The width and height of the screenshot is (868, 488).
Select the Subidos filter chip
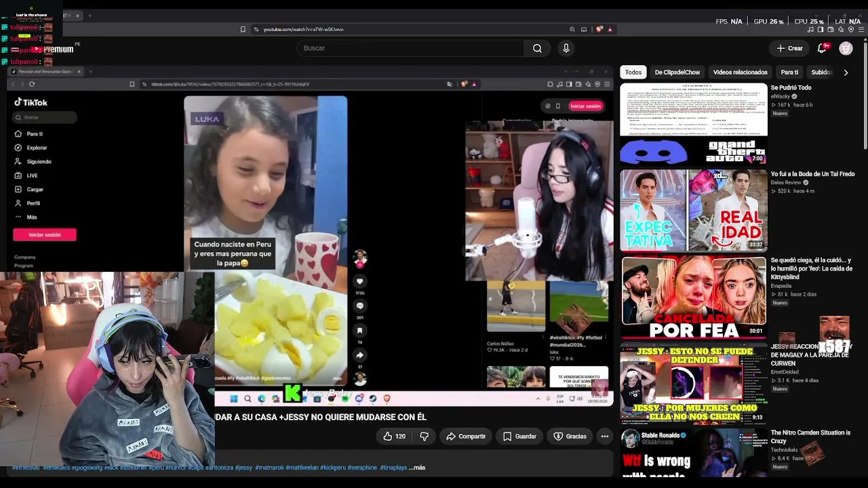[x=821, y=73]
